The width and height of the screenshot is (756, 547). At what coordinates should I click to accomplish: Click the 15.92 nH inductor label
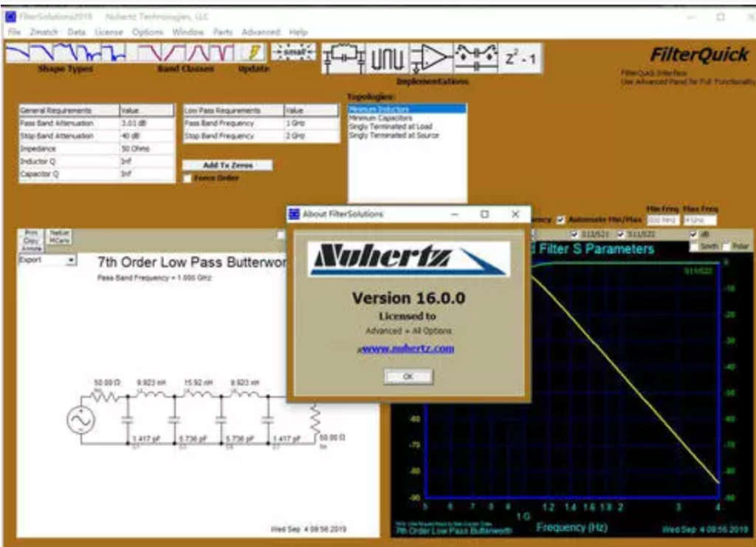[198, 382]
